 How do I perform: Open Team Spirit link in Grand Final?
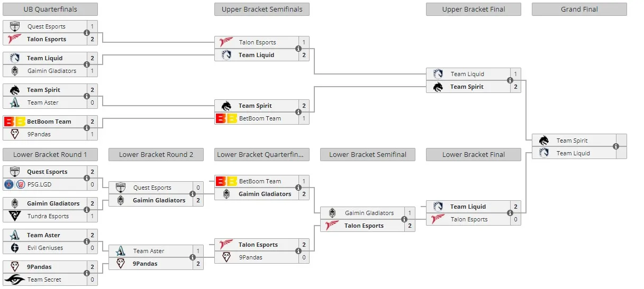(572, 141)
